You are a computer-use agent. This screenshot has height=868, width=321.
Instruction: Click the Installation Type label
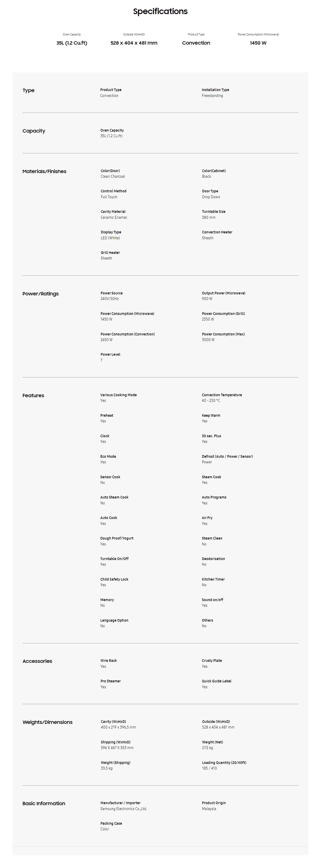(215, 90)
